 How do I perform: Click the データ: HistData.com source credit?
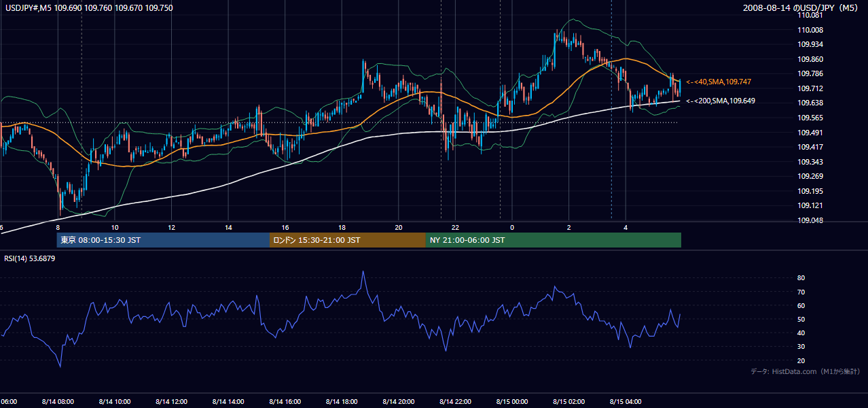[806, 371]
